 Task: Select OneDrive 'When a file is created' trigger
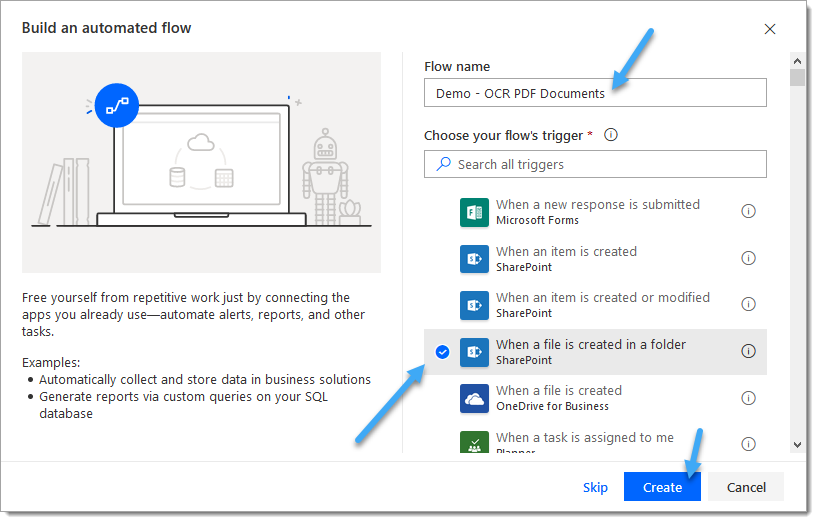pos(595,399)
